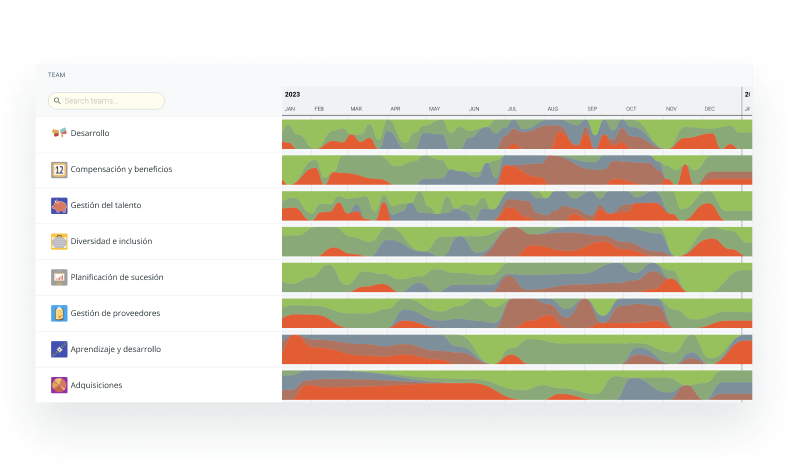This screenshot has width=787, height=467.
Task: Select the Desarrollo team name
Action: 90,133
